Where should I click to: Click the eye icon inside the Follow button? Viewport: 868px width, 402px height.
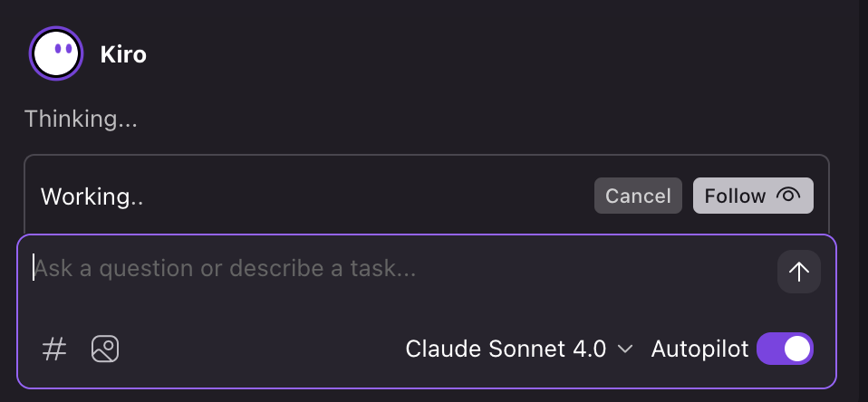pos(788,196)
